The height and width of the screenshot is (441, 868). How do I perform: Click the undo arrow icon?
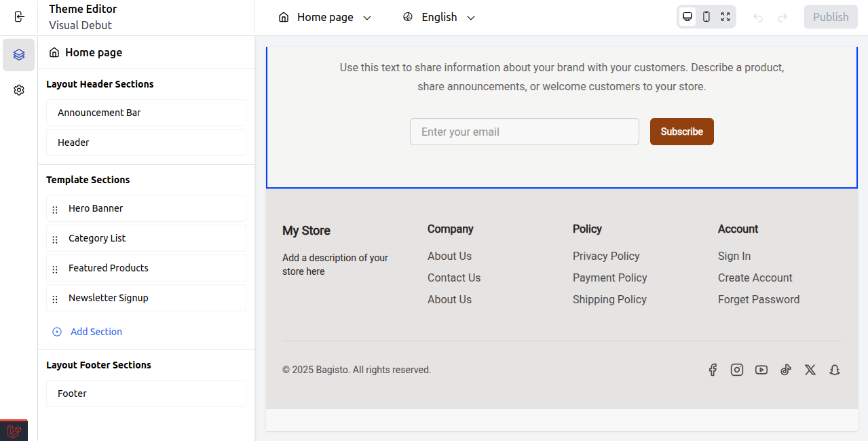[x=758, y=18]
